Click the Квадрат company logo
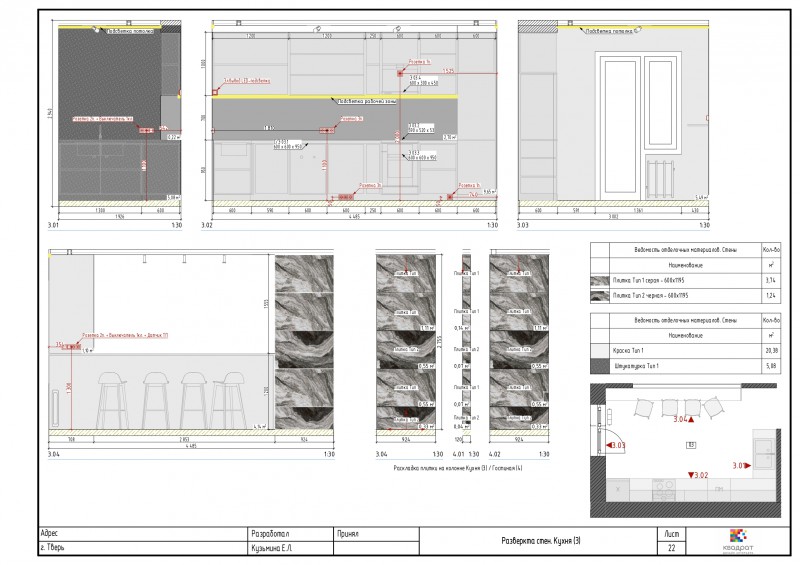This screenshot has height=565, width=800. point(738,541)
